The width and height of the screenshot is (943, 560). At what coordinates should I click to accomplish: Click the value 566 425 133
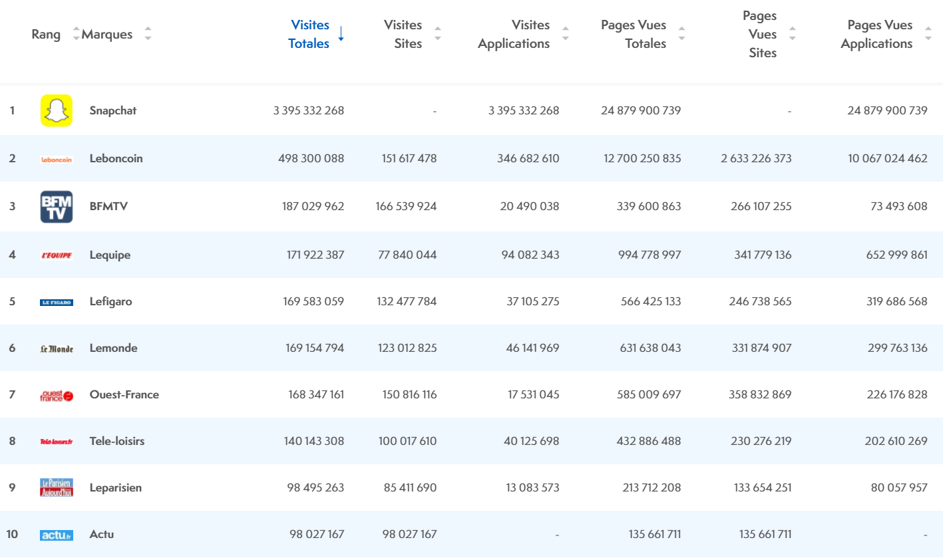pyautogui.click(x=651, y=301)
